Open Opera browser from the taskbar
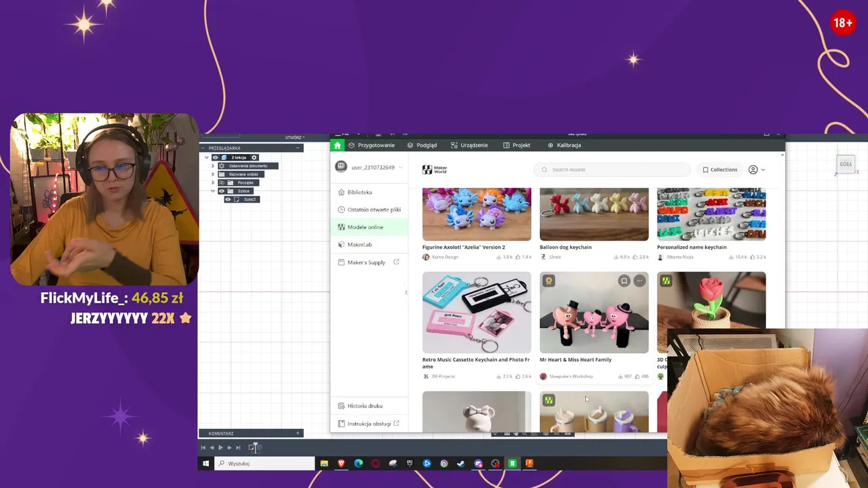 (376, 464)
